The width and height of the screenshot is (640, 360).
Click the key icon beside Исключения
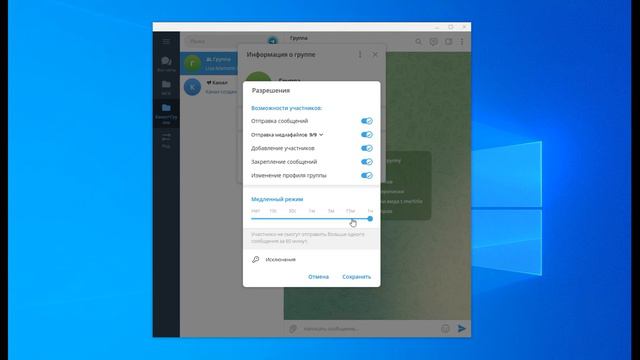pyautogui.click(x=256, y=260)
